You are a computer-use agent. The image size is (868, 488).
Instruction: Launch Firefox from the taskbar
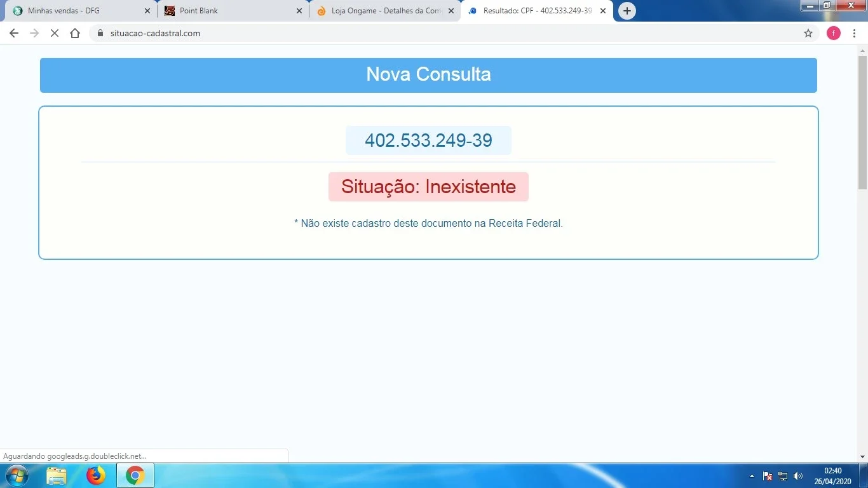tap(96, 475)
